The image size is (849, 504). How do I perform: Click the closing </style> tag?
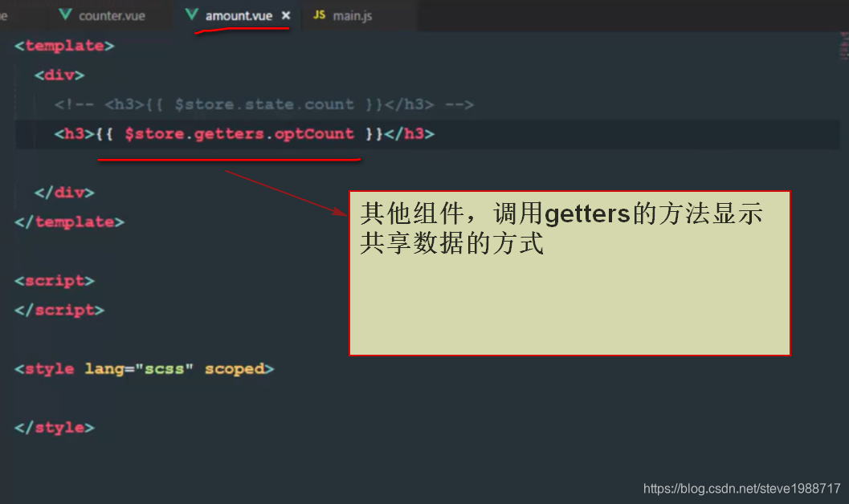click(x=55, y=428)
